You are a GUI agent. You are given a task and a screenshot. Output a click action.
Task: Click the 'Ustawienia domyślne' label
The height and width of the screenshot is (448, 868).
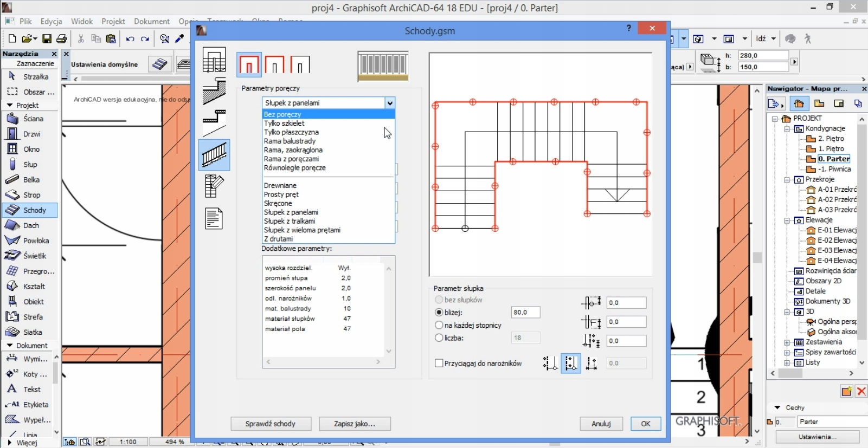[105, 64]
